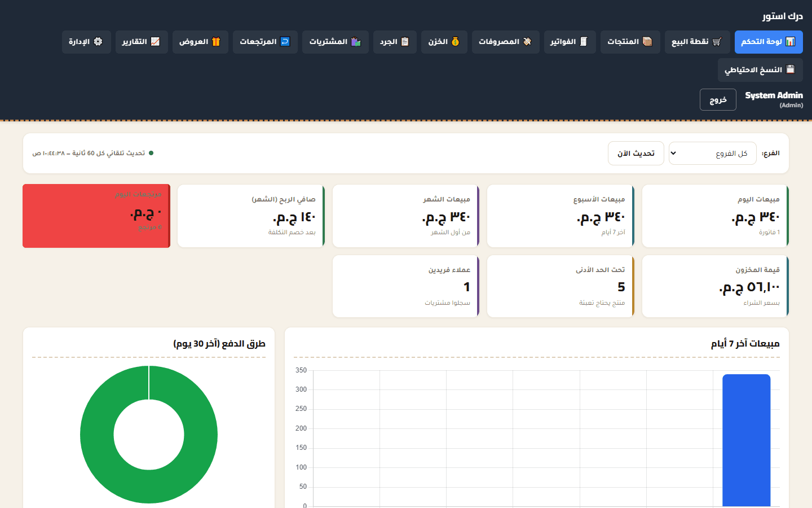The image size is (812, 508).
Task: Click the 350 y-axis label on sales chart
Action: coord(301,370)
